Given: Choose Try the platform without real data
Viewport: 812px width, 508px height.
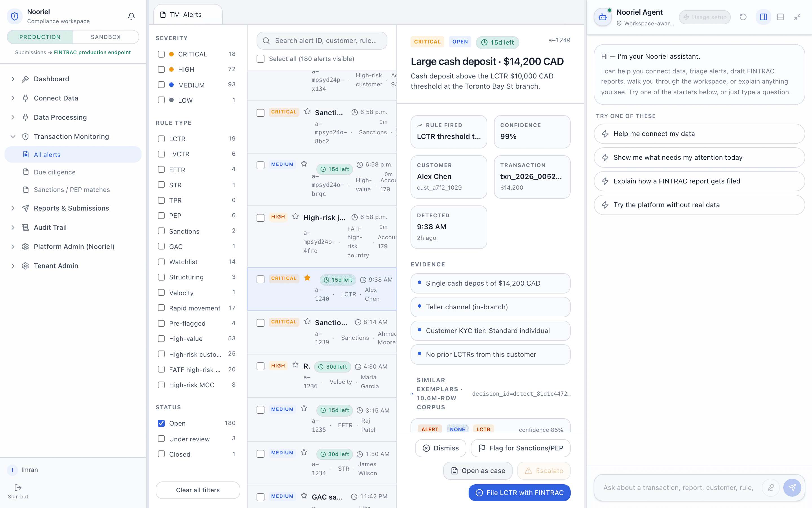Looking at the screenshot, I should click(x=699, y=205).
